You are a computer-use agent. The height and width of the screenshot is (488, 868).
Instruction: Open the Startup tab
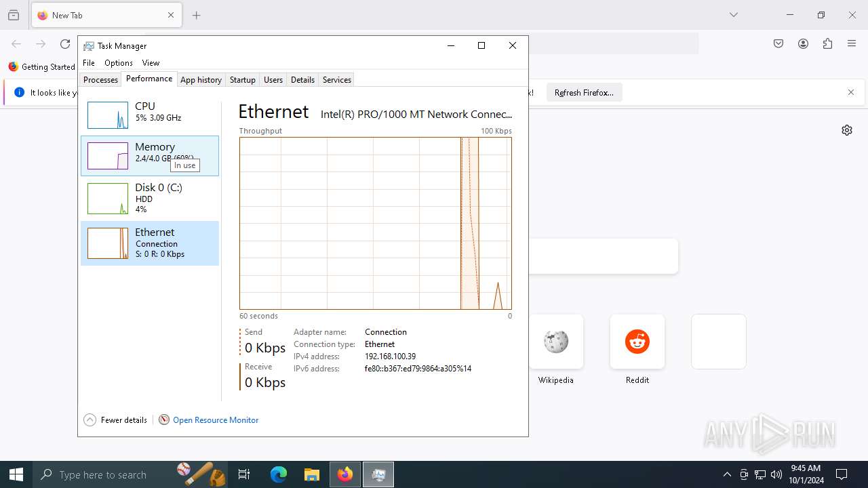pyautogui.click(x=242, y=79)
